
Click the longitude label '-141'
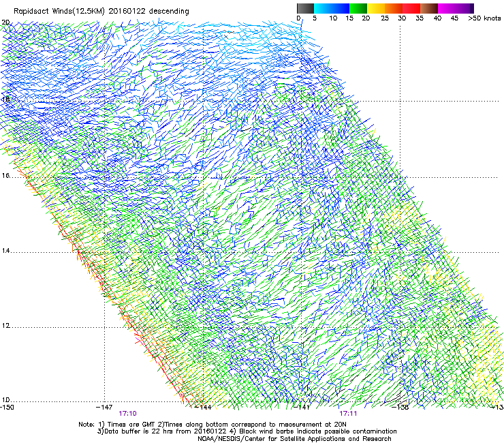pos(302,407)
